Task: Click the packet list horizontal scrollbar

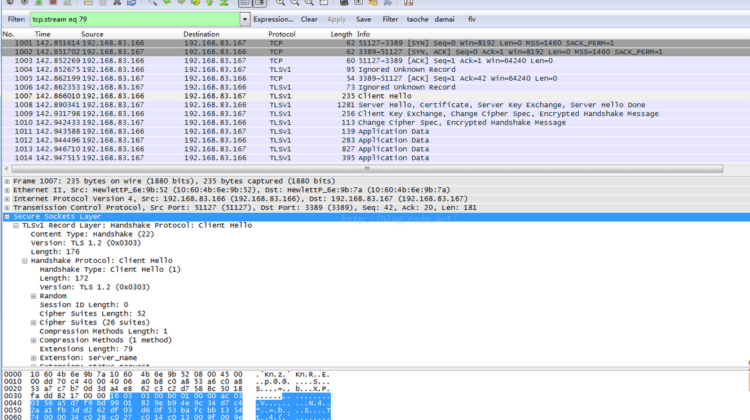Action: [367, 168]
